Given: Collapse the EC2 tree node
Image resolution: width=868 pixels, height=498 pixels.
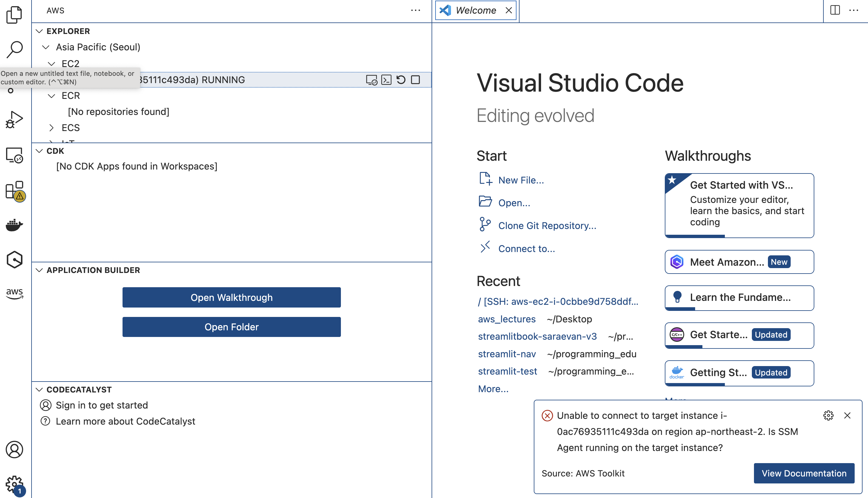Looking at the screenshot, I should (x=51, y=64).
